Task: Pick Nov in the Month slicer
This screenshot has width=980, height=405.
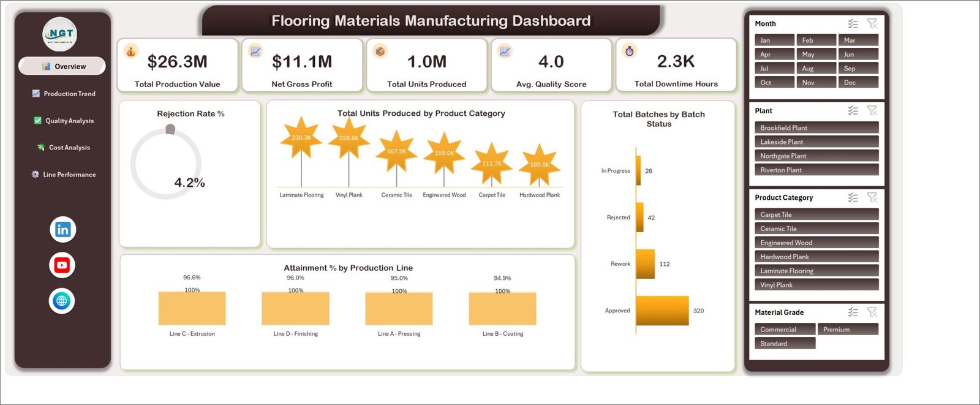Action: pyautogui.click(x=816, y=83)
